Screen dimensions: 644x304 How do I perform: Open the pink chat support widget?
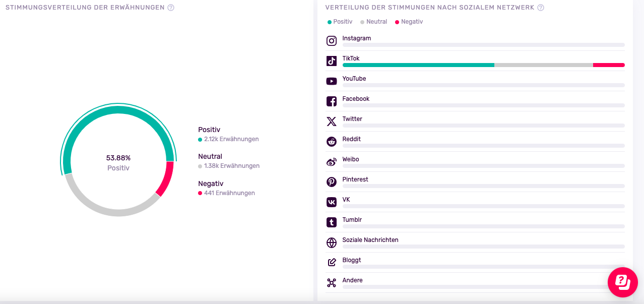pyautogui.click(x=622, y=282)
